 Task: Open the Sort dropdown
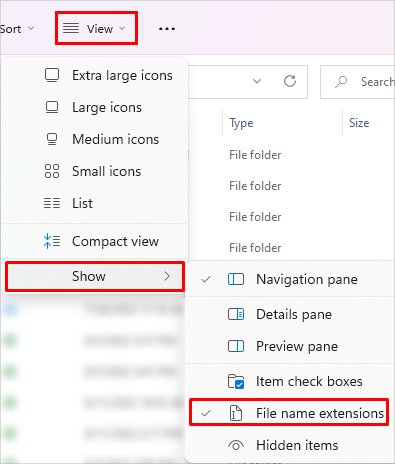coord(17,29)
